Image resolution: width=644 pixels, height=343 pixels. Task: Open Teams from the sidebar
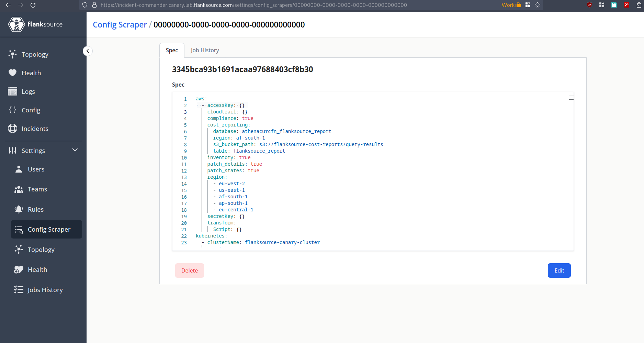[37, 189]
